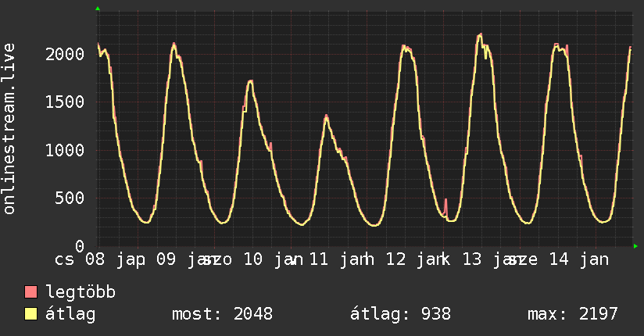
Task: Click the vertical title onlinestream.live
Action: point(9,129)
